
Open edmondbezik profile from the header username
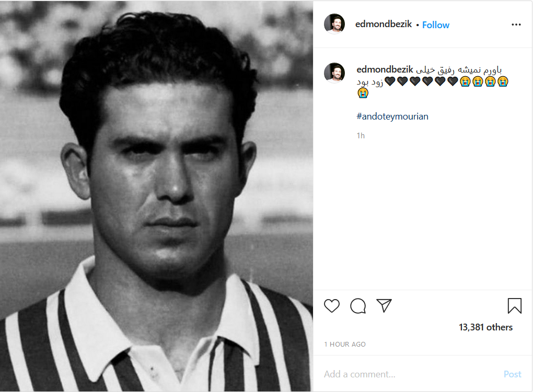pyautogui.click(x=384, y=25)
